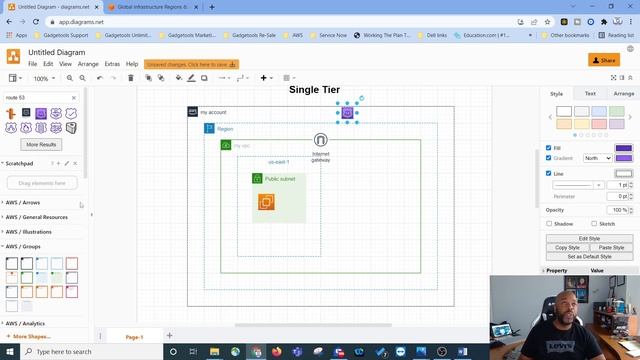640x360 pixels.
Task: Open the File menu
Action: (x=33, y=64)
